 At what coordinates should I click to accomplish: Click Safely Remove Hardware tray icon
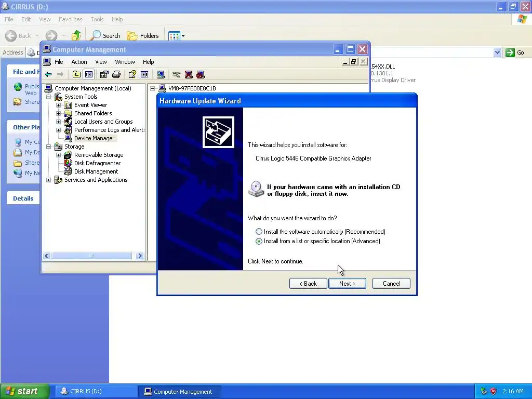coord(484,391)
